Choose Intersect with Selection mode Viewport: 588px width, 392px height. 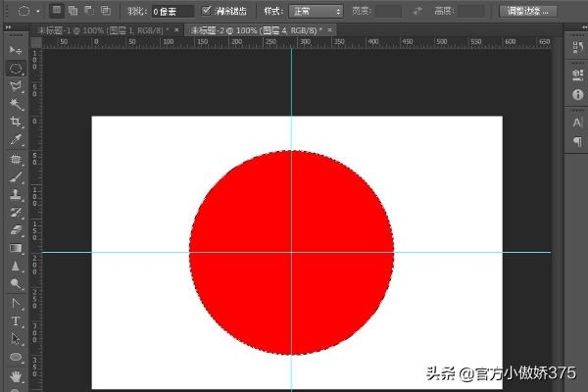click(106, 11)
